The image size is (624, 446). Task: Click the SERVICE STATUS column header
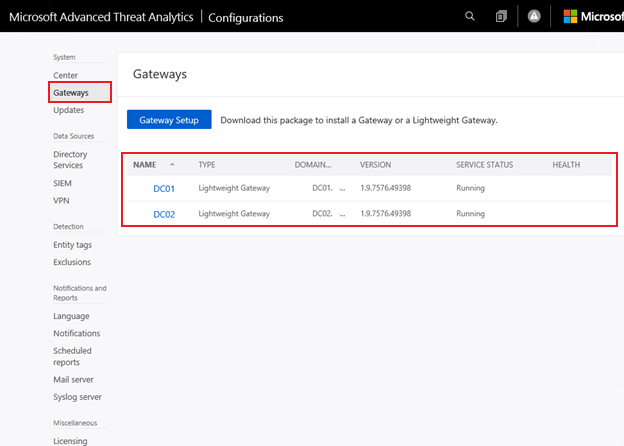pos(485,164)
